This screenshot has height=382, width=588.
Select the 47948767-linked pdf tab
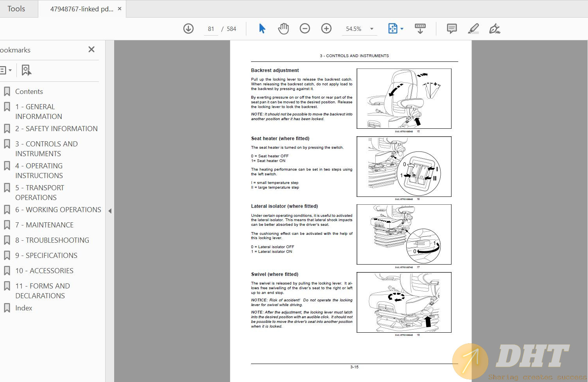click(81, 9)
